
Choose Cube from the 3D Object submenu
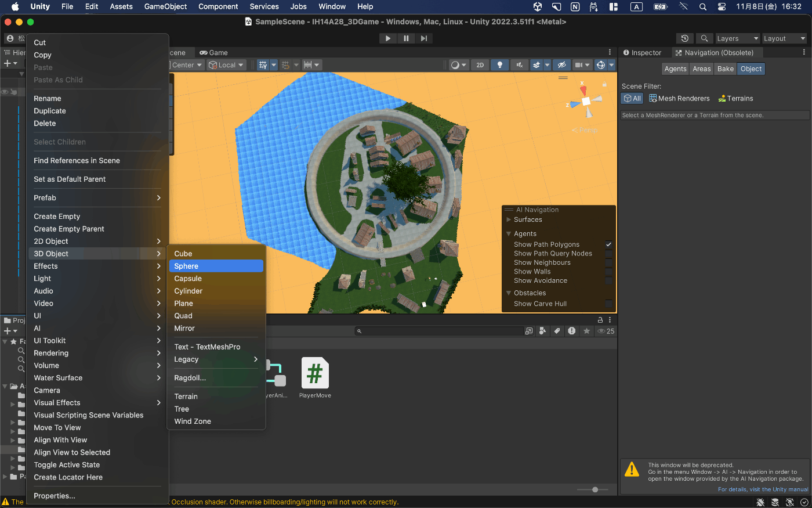216,254
